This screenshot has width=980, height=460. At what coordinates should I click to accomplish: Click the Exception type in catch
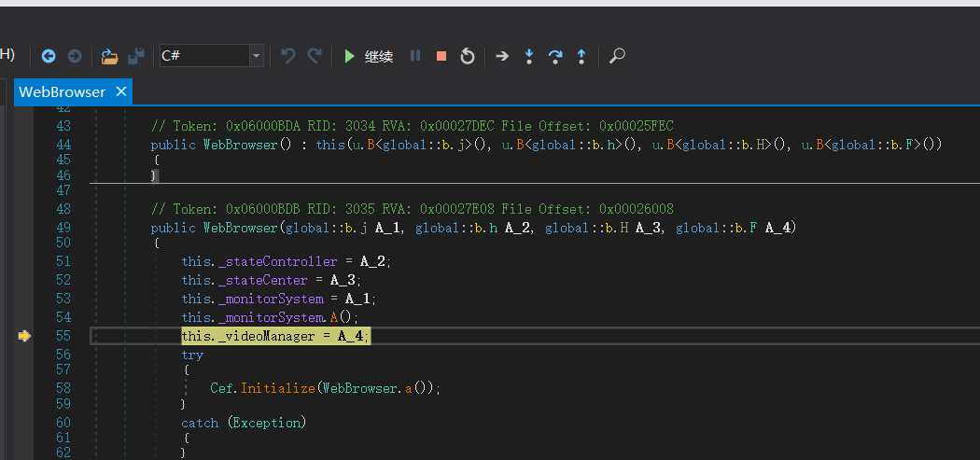pos(267,423)
